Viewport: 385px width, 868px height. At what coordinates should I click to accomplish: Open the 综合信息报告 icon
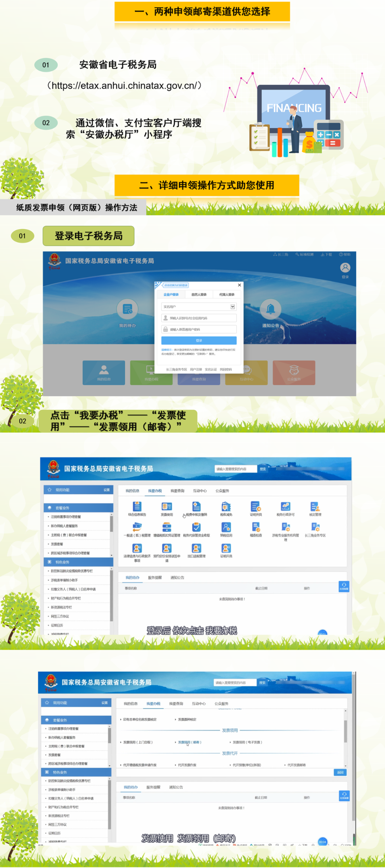click(x=137, y=506)
